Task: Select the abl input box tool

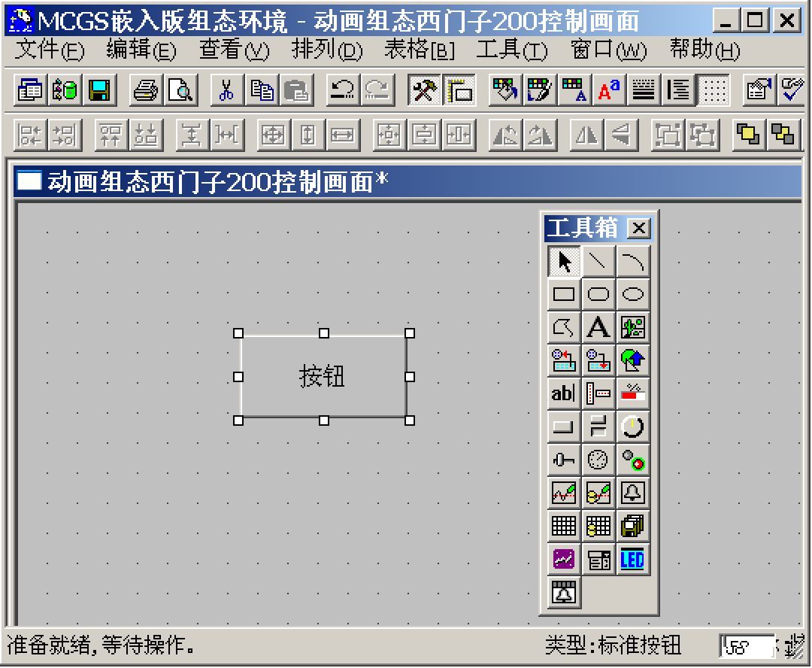Action: coord(564,393)
